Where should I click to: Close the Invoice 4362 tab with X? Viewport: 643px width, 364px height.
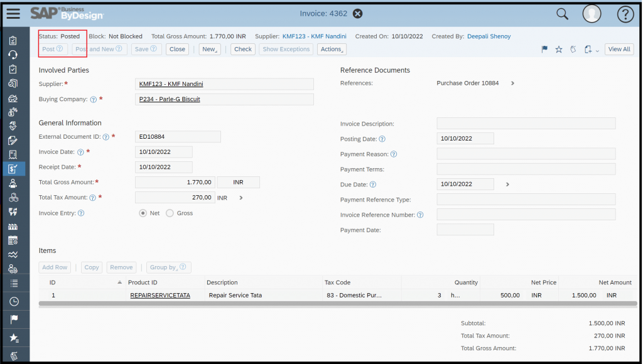click(358, 14)
